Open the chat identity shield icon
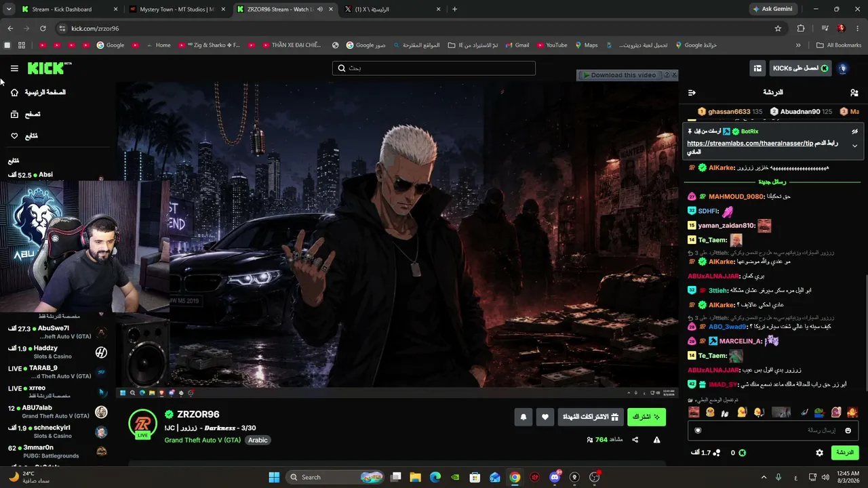The height and width of the screenshot is (488, 868). click(698, 430)
